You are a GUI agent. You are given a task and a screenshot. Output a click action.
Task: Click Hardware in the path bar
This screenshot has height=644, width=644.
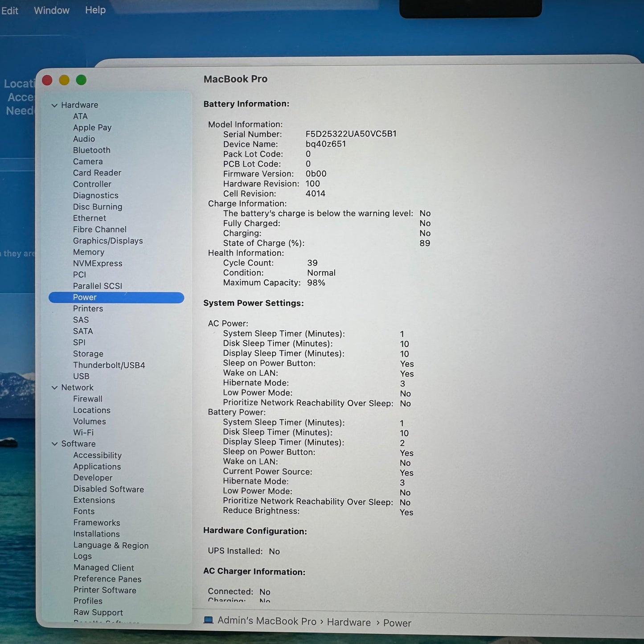pyautogui.click(x=349, y=622)
